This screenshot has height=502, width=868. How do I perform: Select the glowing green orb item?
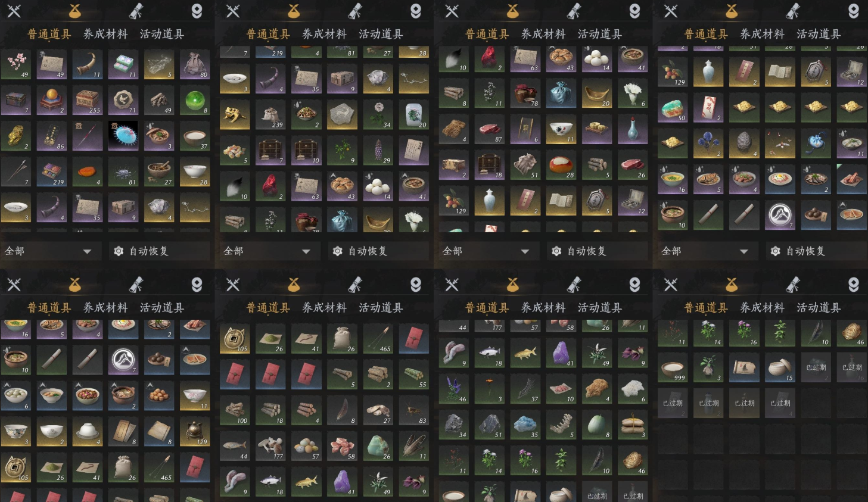point(195,101)
